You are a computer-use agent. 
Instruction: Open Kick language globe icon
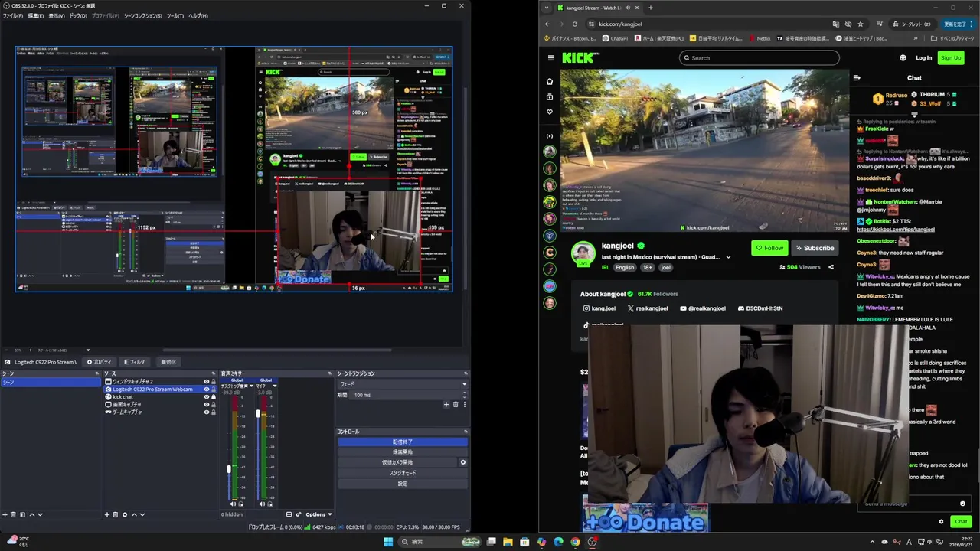coord(903,58)
